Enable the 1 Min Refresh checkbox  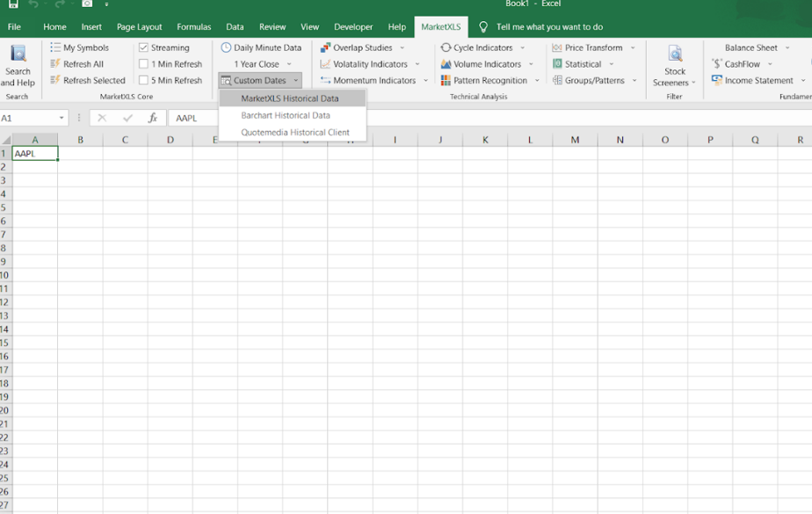[x=143, y=63]
